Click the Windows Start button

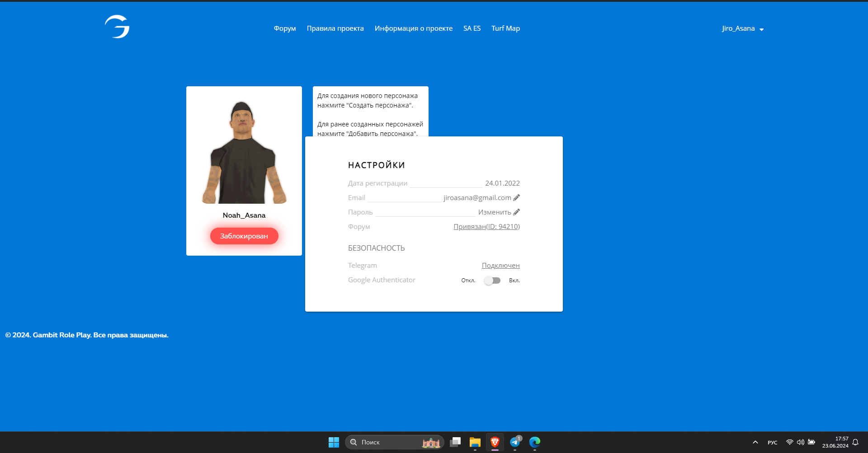(334, 442)
